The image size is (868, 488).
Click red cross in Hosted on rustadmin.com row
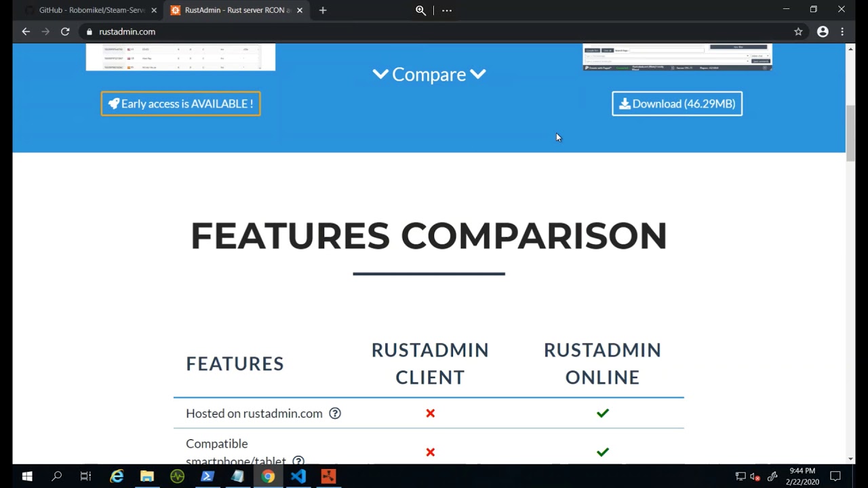point(430,413)
